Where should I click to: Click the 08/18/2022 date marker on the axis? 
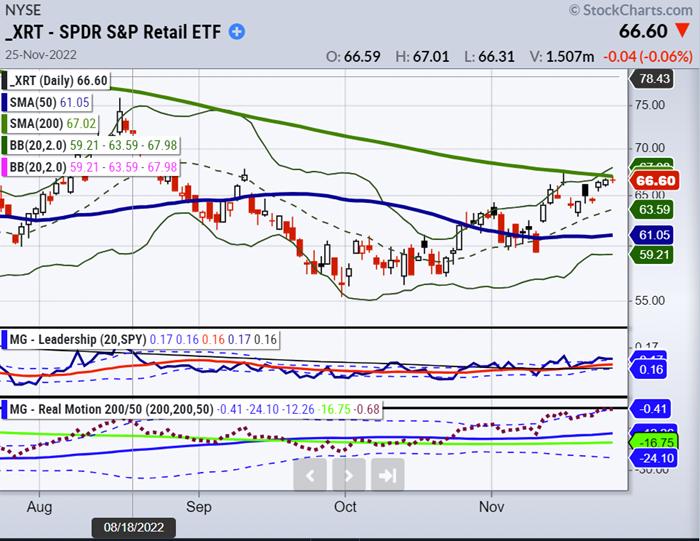click(134, 525)
